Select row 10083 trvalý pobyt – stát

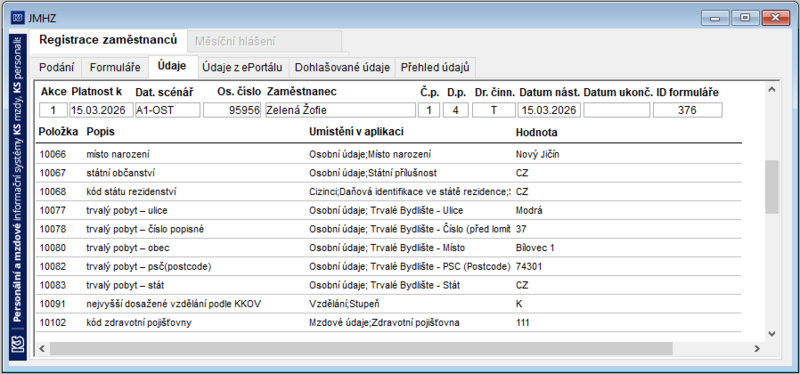(x=388, y=285)
